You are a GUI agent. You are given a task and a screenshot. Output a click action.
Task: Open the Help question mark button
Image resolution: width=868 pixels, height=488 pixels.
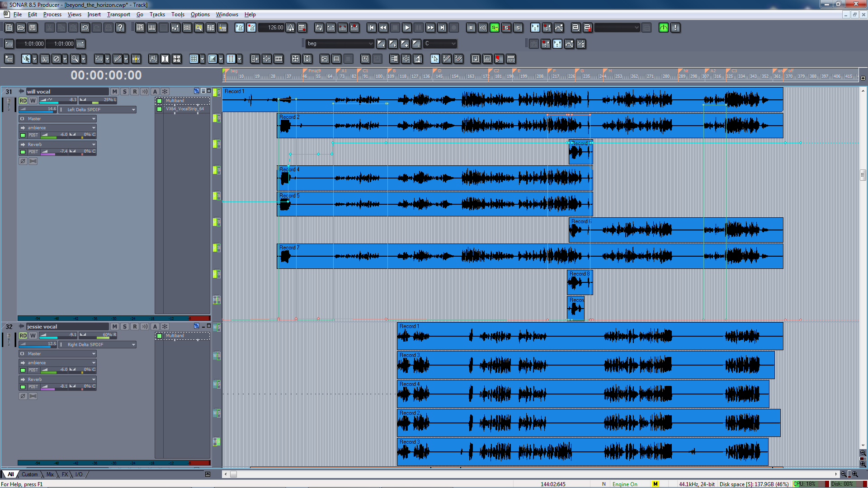click(120, 28)
